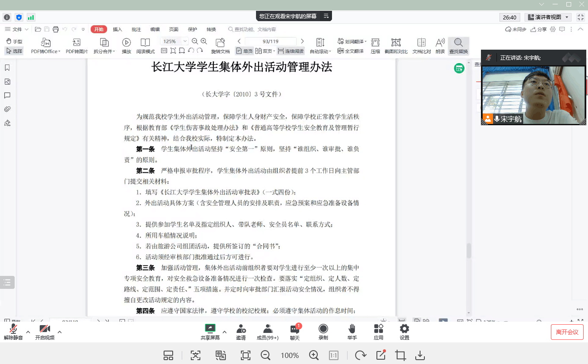
Task: Click the 分享 share button
Action: [538, 29]
